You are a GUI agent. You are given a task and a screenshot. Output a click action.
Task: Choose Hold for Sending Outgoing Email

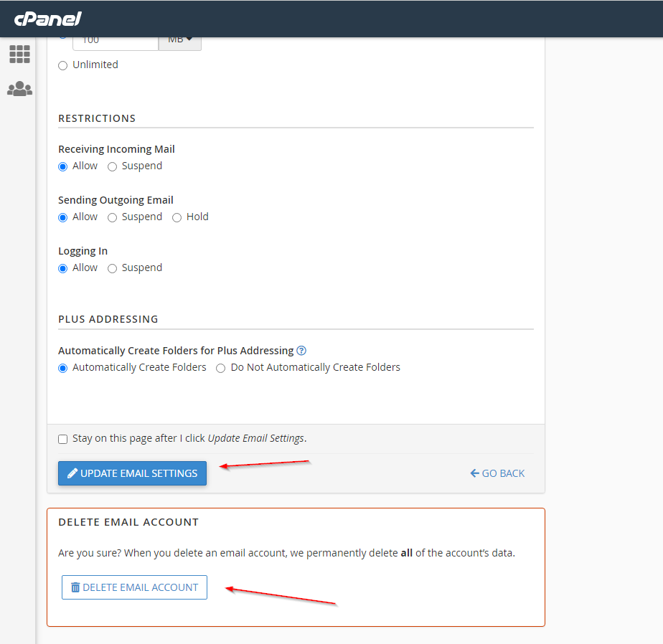pyautogui.click(x=177, y=217)
